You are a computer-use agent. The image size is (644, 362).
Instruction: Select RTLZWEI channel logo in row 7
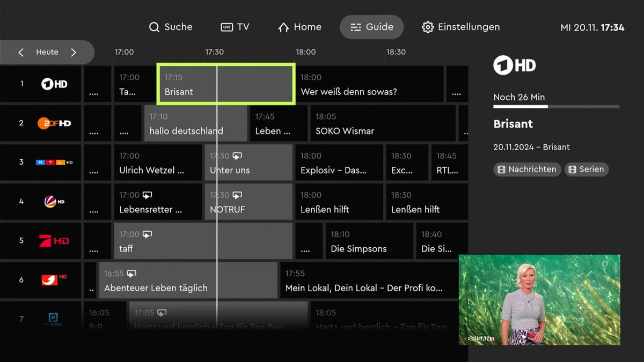55,319
